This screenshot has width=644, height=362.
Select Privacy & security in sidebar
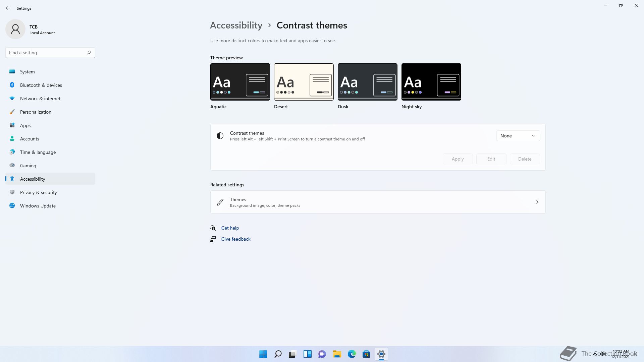(x=38, y=192)
